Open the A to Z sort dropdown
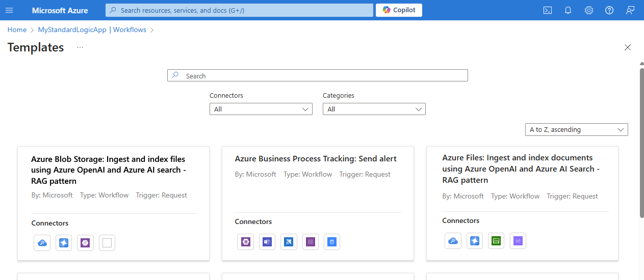This screenshot has width=644, height=280. (576, 130)
